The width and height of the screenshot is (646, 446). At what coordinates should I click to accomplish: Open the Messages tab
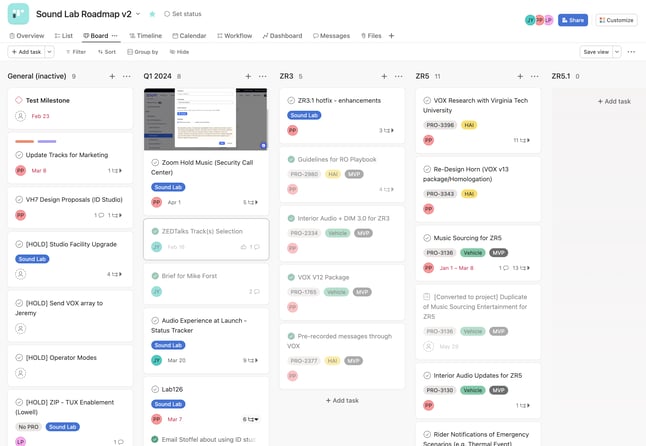point(331,36)
